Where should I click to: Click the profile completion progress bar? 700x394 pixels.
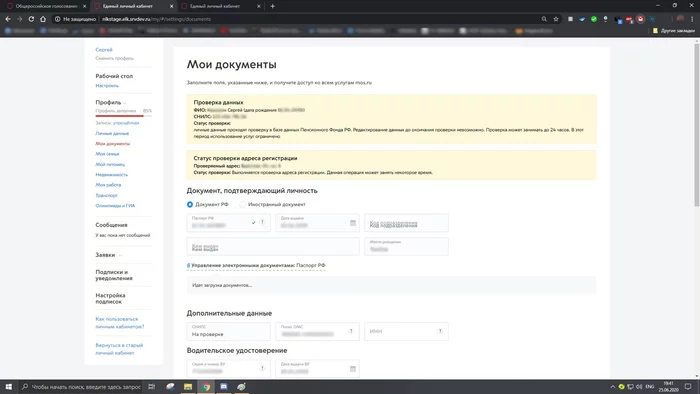coord(124,116)
